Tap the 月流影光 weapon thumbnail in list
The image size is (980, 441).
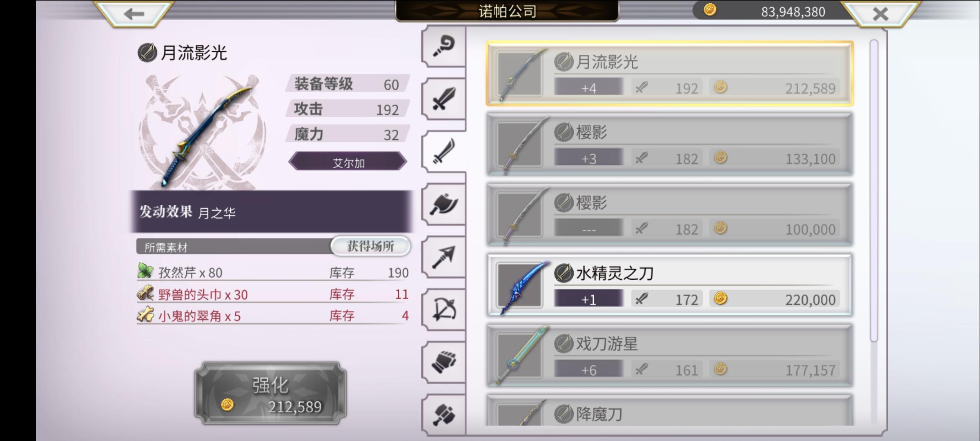click(x=520, y=74)
